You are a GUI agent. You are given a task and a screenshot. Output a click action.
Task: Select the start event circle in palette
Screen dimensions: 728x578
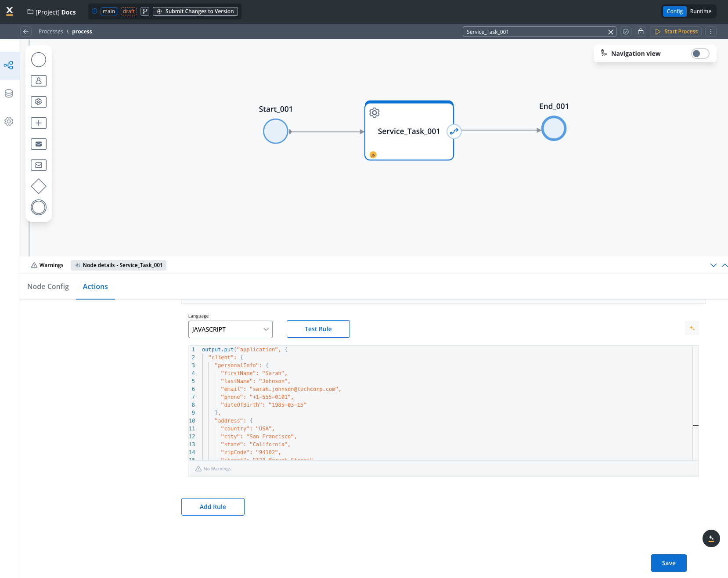click(39, 60)
